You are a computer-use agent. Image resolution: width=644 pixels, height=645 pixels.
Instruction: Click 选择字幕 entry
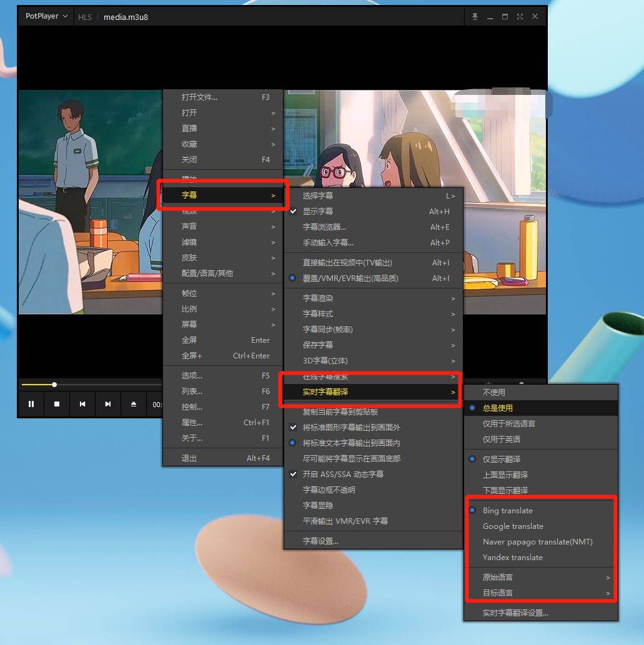pyautogui.click(x=374, y=196)
